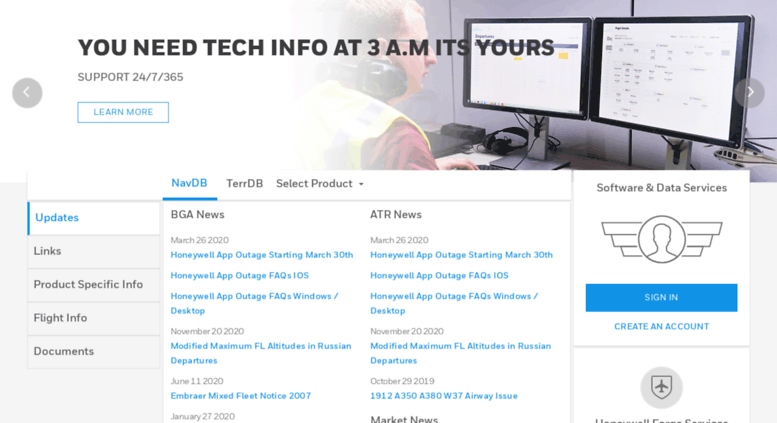This screenshot has width=777, height=423.
Task: Open Flight Info in side menu
Action: (94, 318)
